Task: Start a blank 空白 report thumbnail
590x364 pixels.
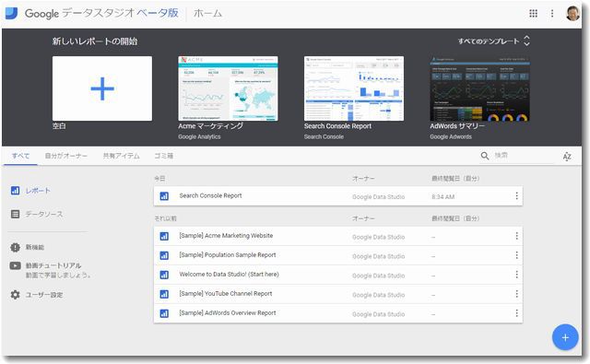Action: (x=102, y=88)
